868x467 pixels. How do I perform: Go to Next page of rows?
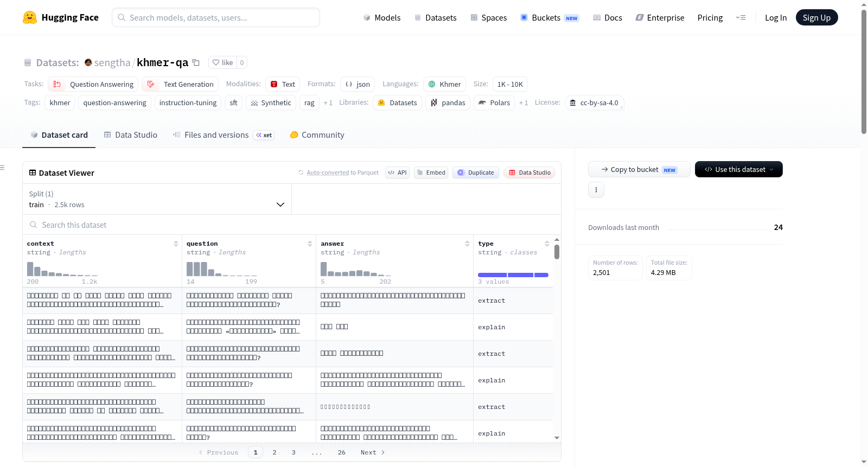click(373, 452)
